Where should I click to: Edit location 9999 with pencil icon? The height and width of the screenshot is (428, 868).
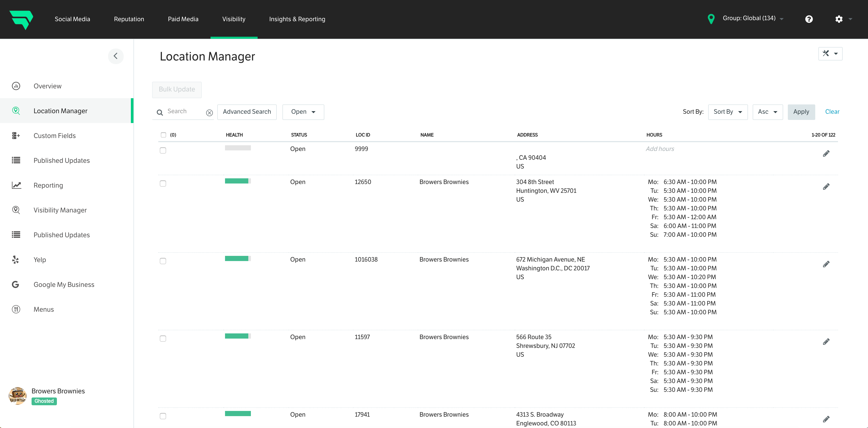[826, 154]
